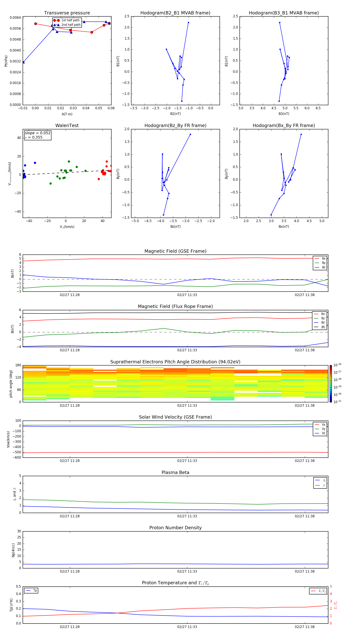Click the "Bx" entry in GSE magnetic field legend

click(x=320, y=259)
